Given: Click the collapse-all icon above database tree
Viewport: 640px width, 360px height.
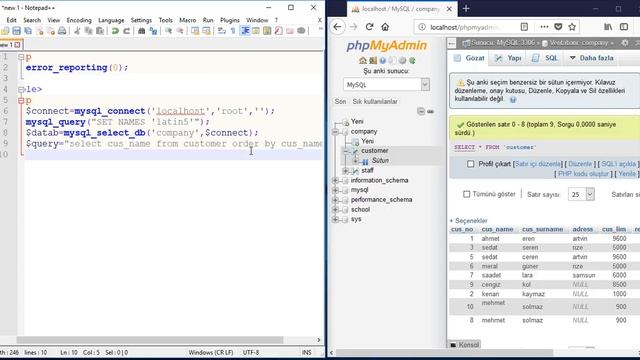Looking at the screenshot, I should point(421,111).
